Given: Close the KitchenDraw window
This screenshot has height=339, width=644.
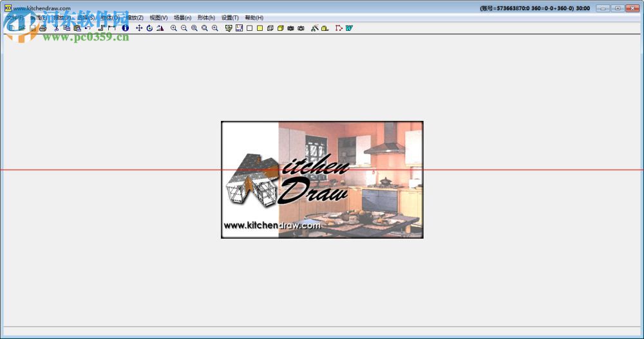Looking at the screenshot, I should [632, 8].
